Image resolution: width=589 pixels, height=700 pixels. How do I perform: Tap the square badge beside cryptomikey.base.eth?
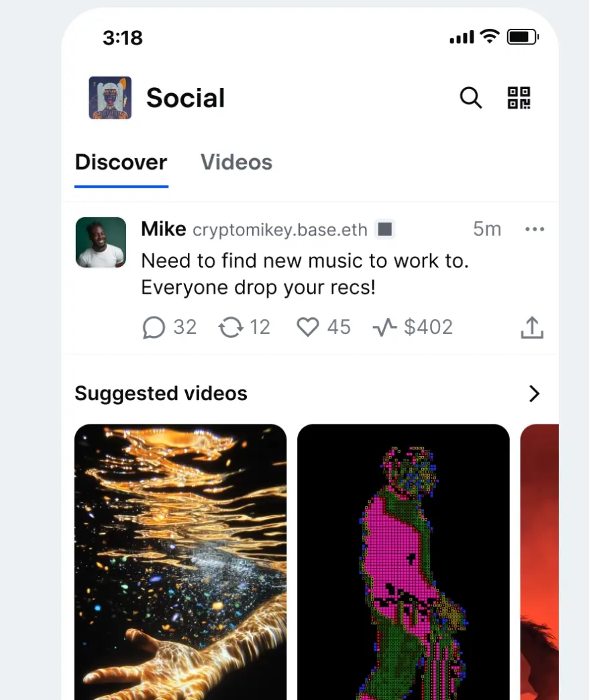pos(384,230)
